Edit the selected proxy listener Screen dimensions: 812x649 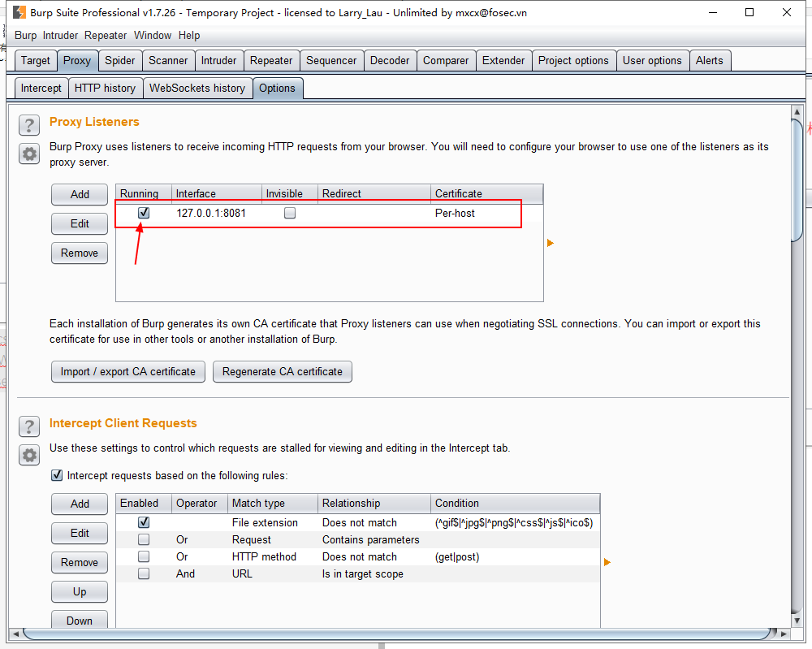coord(80,223)
